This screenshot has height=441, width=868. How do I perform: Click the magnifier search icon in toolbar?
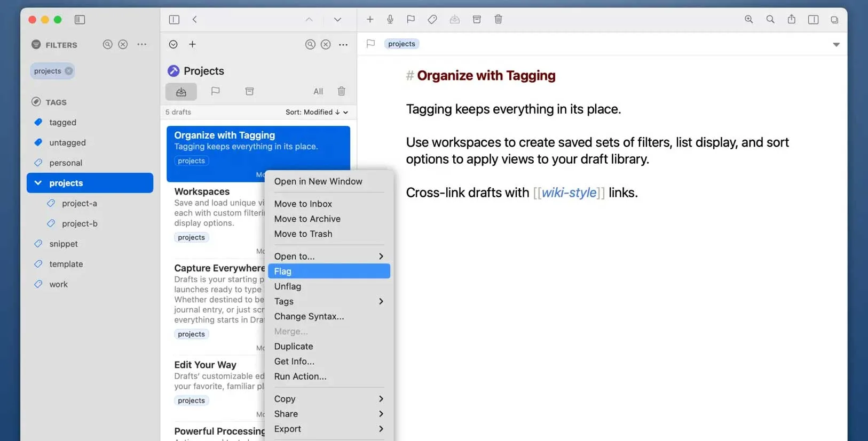pos(770,20)
